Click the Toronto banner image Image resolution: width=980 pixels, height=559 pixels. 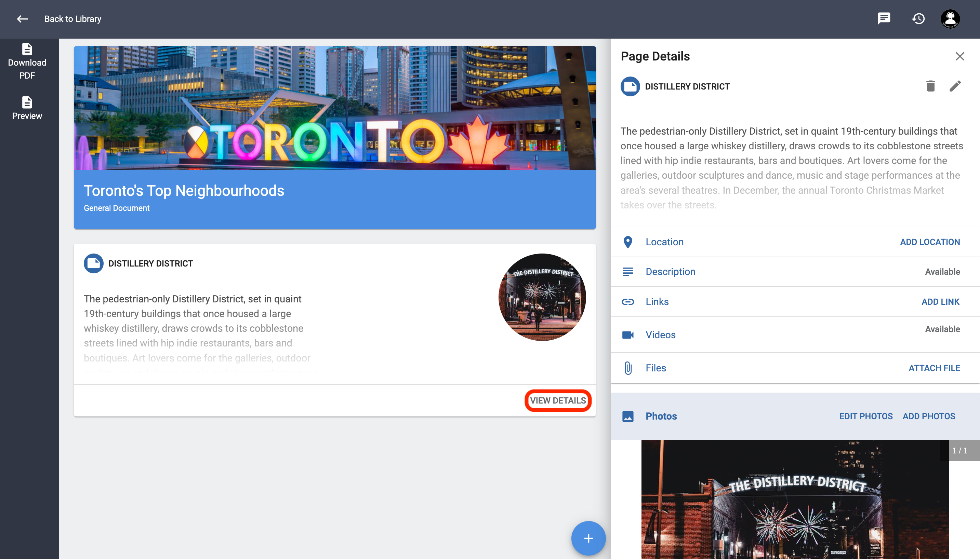tap(335, 108)
